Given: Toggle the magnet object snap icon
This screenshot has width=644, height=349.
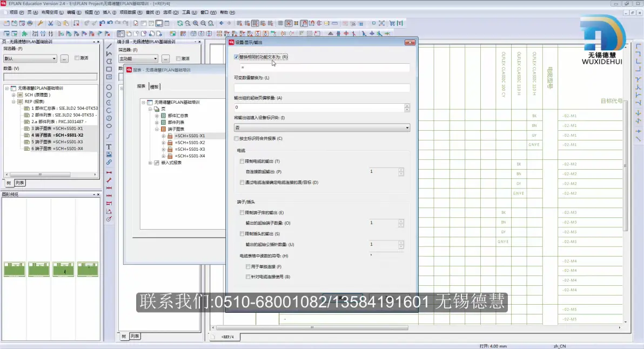Looking at the screenshot, I should [x=304, y=23].
